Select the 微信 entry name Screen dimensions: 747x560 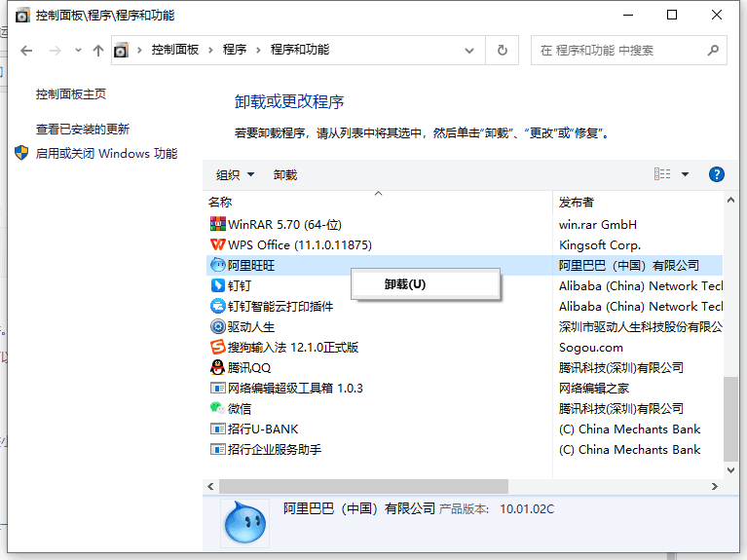[240, 408]
